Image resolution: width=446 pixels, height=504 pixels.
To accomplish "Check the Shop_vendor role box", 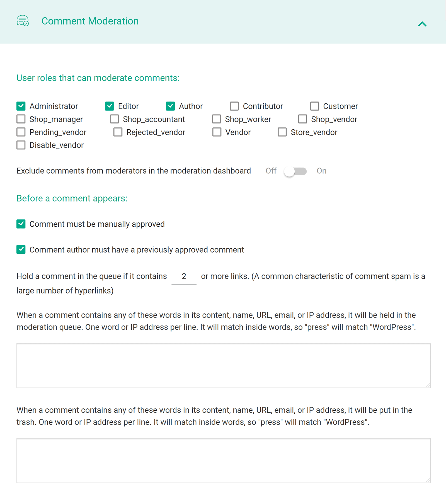I will coord(302,119).
